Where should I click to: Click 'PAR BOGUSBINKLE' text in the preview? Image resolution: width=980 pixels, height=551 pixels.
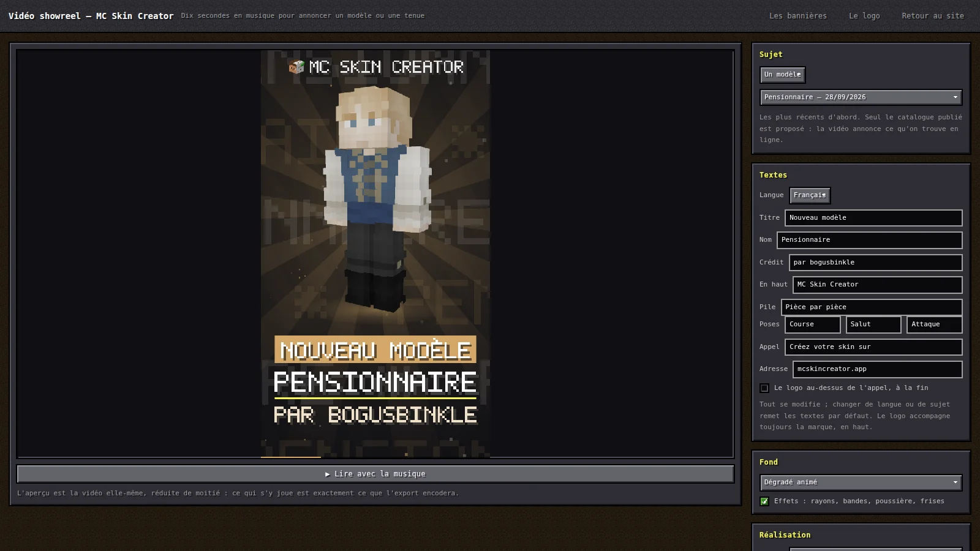[375, 415]
